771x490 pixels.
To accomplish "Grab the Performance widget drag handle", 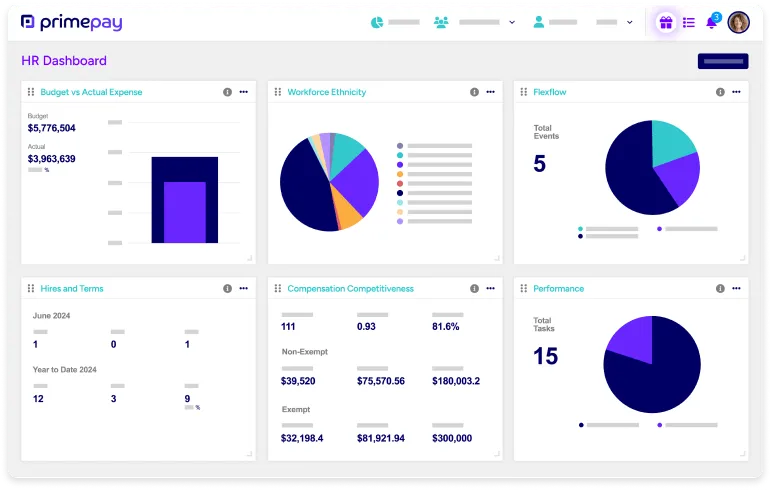I will [524, 288].
